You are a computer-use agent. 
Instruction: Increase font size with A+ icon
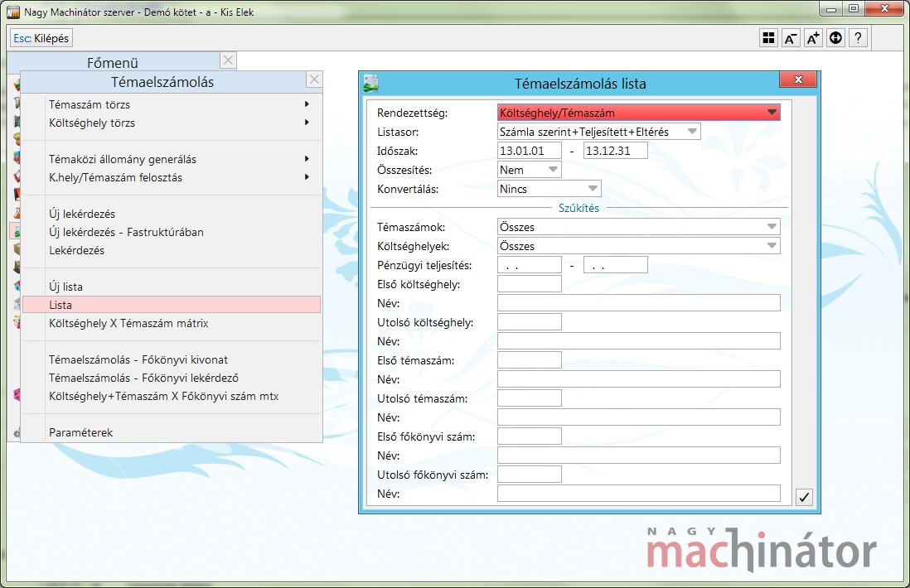813,38
